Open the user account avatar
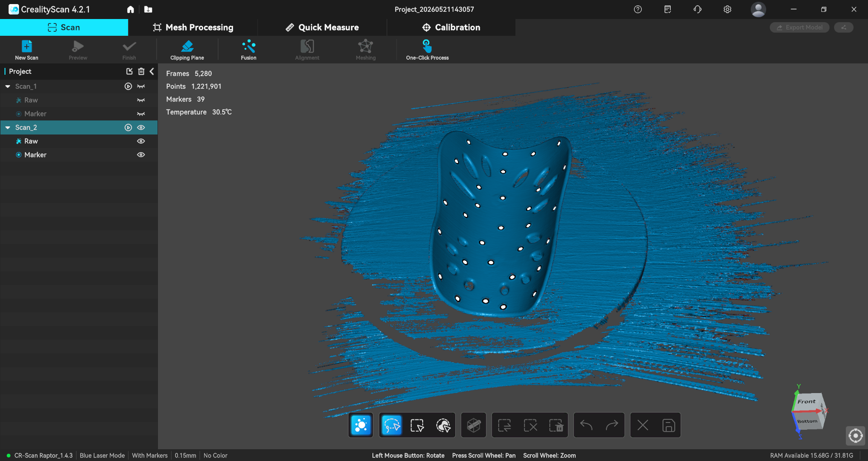Screen dimensions: 868x461 (x=758, y=10)
